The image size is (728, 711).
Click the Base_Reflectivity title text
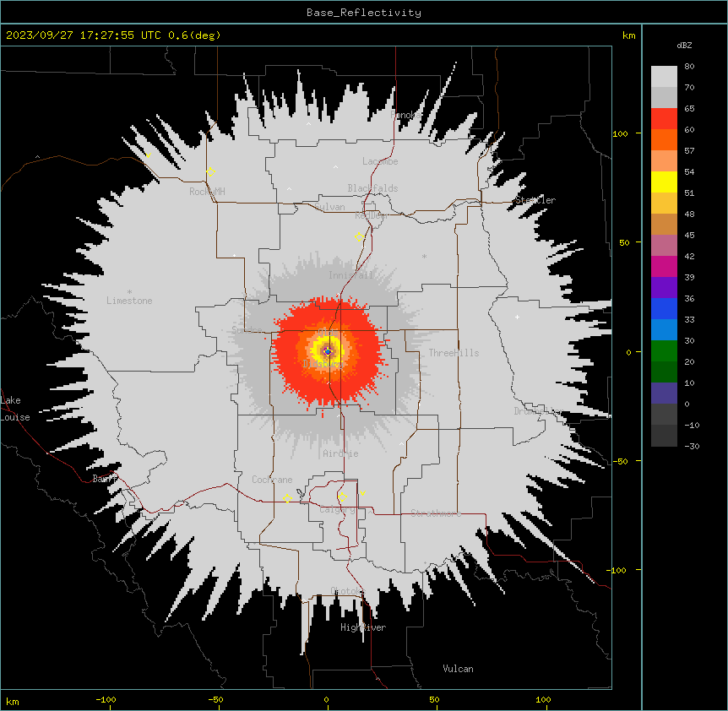coord(364,13)
